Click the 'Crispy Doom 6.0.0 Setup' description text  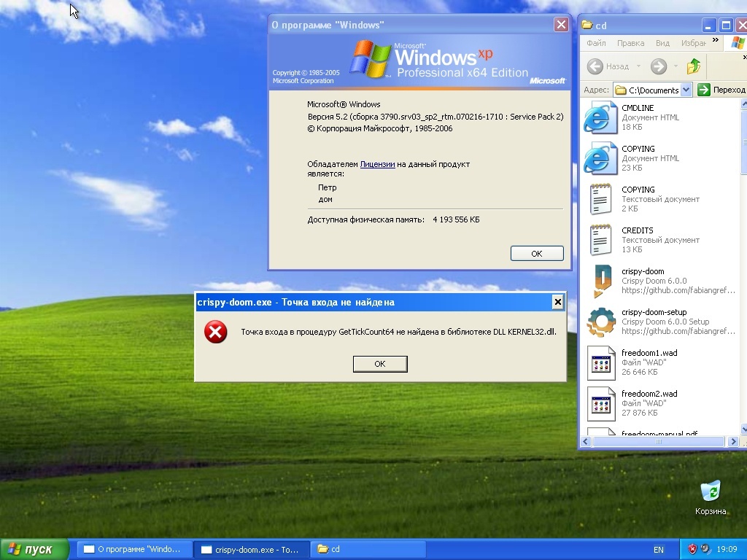coord(665,322)
